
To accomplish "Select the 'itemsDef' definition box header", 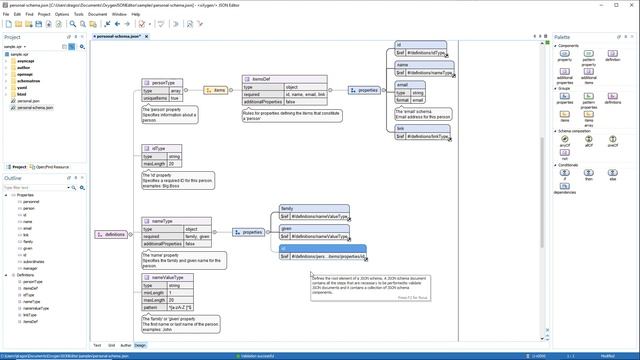I will tap(284, 79).
